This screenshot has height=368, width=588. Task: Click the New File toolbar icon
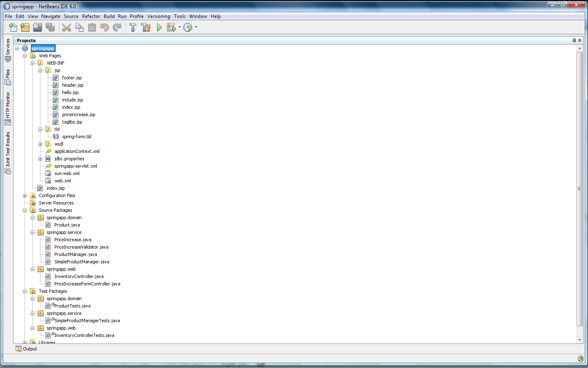pos(13,27)
